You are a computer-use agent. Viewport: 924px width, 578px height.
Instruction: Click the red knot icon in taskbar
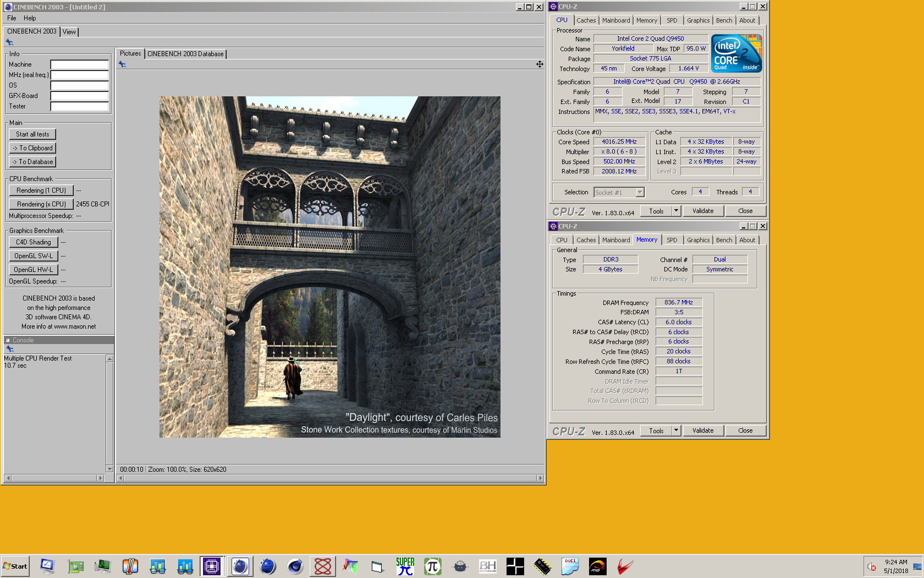click(x=323, y=566)
